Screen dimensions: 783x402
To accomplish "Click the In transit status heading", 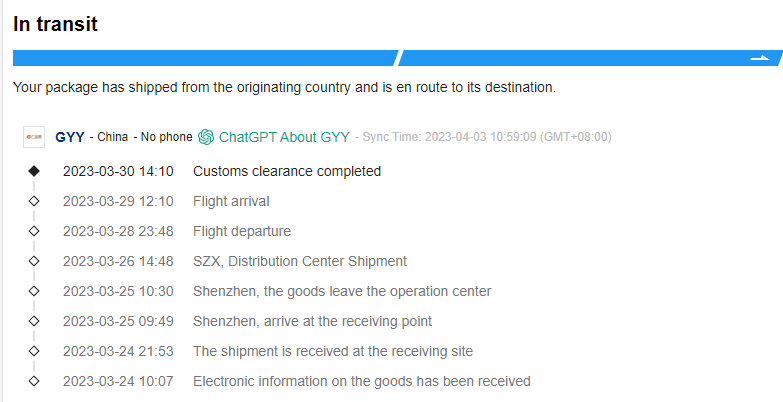I will [55, 24].
